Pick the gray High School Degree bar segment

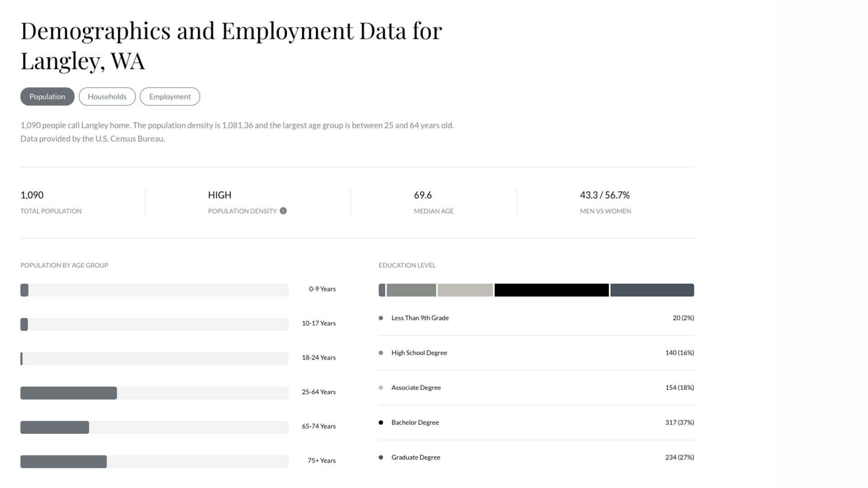[x=411, y=290]
